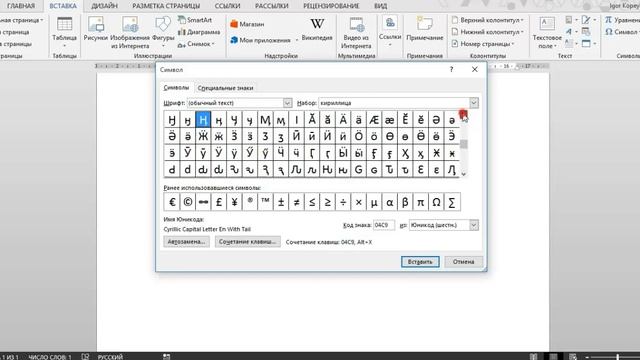Click the Сочетание клавиш shortcut button

pyautogui.click(x=247, y=242)
